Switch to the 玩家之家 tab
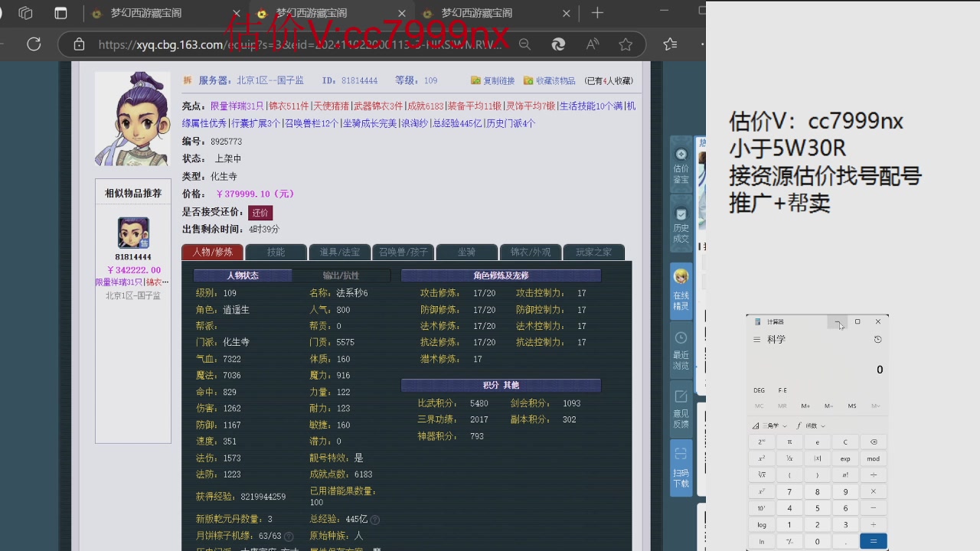The width and height of the screenshot is (980, 551). coord(593,252)
